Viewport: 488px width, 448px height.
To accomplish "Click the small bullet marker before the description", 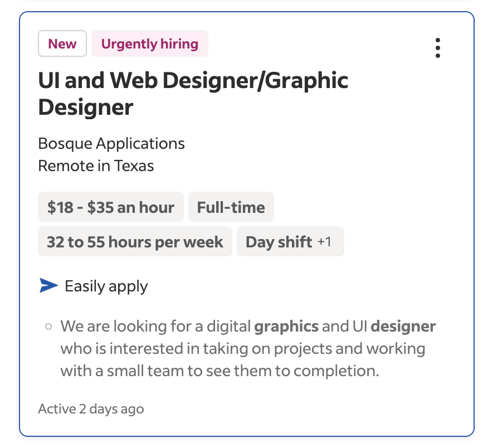I will click(x=48, y=327).
